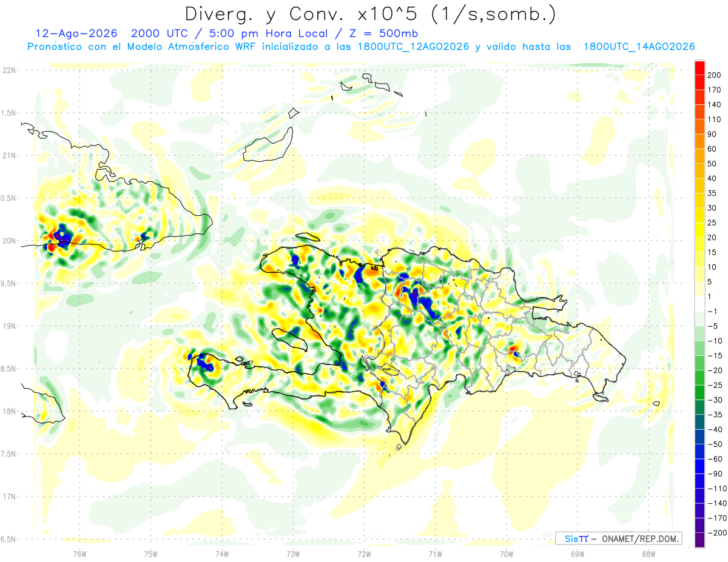Image resolution: width=728 pixels, height=562 pixels.
Task: Pick the purple legend swatch below -200
Action: click(x=699, y=540)
